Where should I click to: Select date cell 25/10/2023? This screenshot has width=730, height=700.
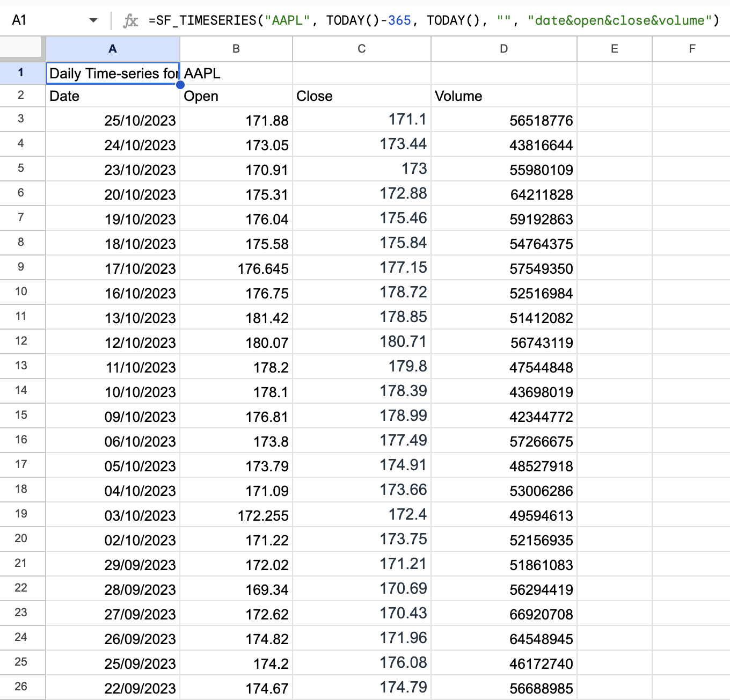point(113,119)
